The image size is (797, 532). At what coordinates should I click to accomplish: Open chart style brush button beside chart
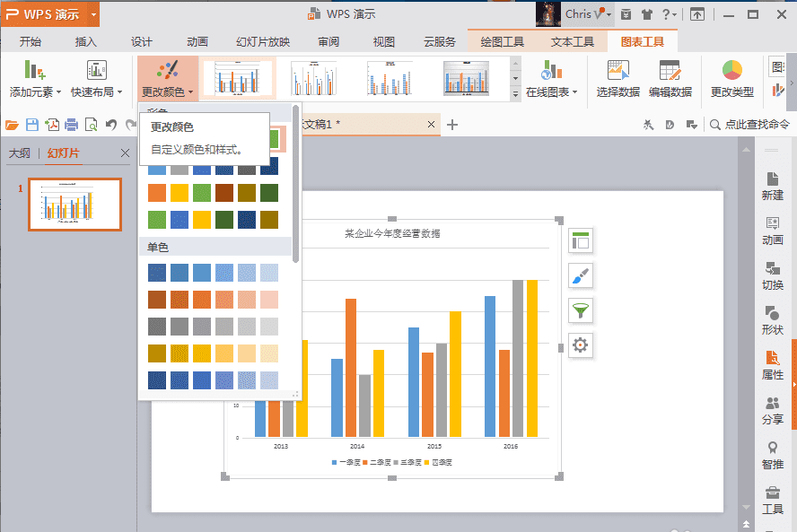[x=581, y=276]
